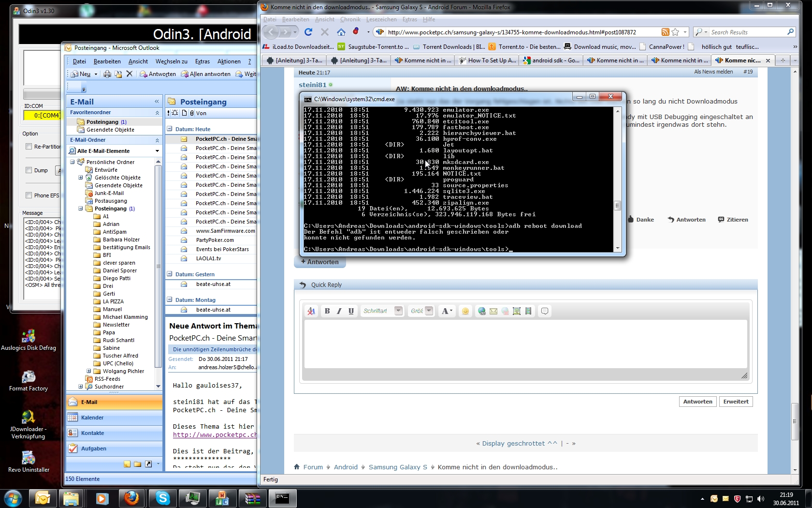Open Aktionen menu in Outlook

click(229, 61)
